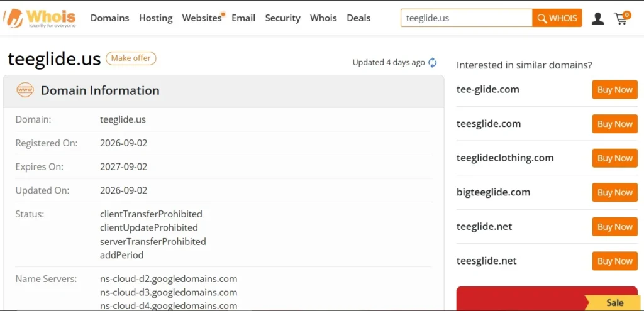Viewport: 644px width, 311px height.
Task: Refresh the whois record with the blue arrows icon
Action: (433, 63)
